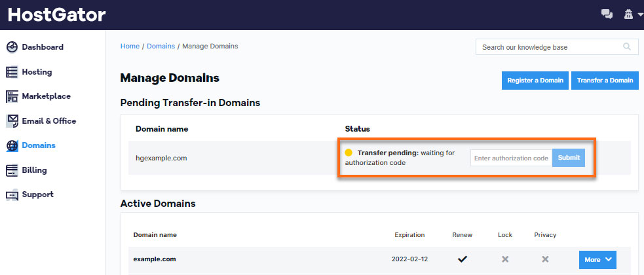Follow the Home breadcrumb link
Viewport: 644px width, 275px height.
pyautogui.click(x=130, y=46)
